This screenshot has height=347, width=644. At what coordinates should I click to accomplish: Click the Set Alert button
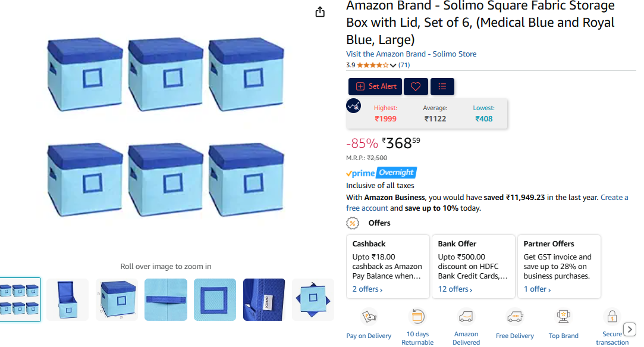coord(375,86)
